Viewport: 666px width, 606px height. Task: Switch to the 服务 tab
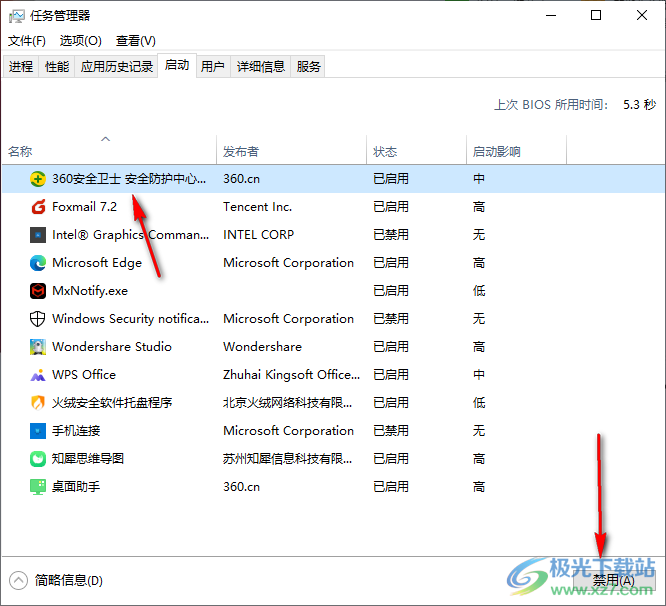pyautogui.click(x=308, y=66)
